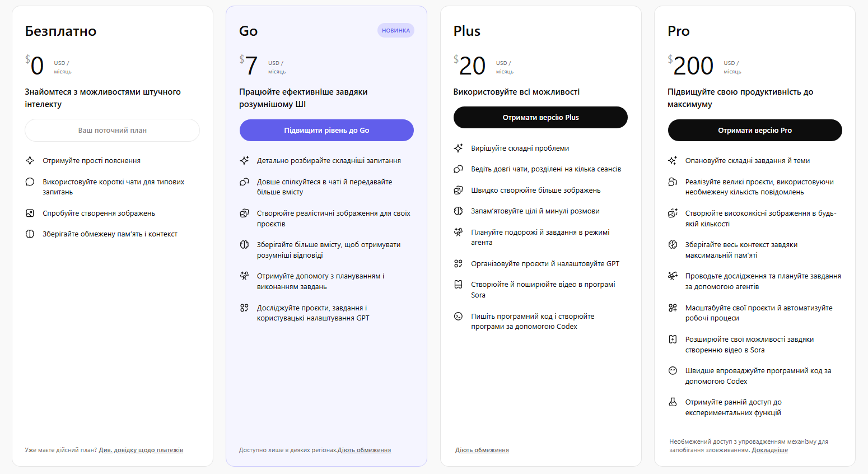Click the GPT projects icon in the Plus card
This screenshot has height=474, width=868.
pos(458,263)
